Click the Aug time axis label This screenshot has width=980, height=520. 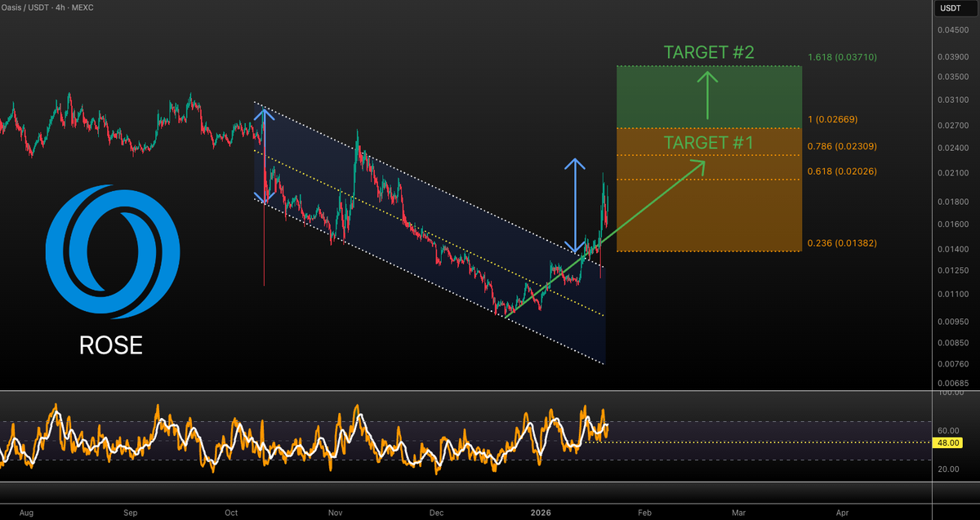25,513
